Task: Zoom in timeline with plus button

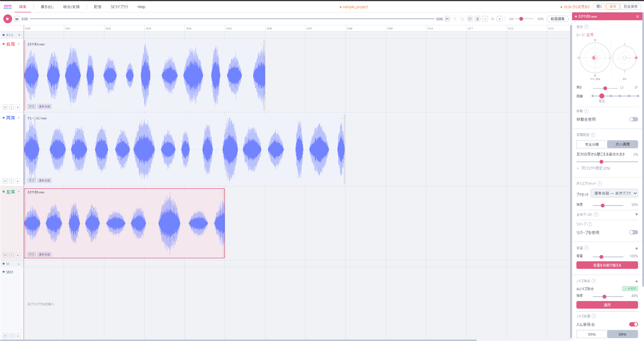Action: (500, 19)
